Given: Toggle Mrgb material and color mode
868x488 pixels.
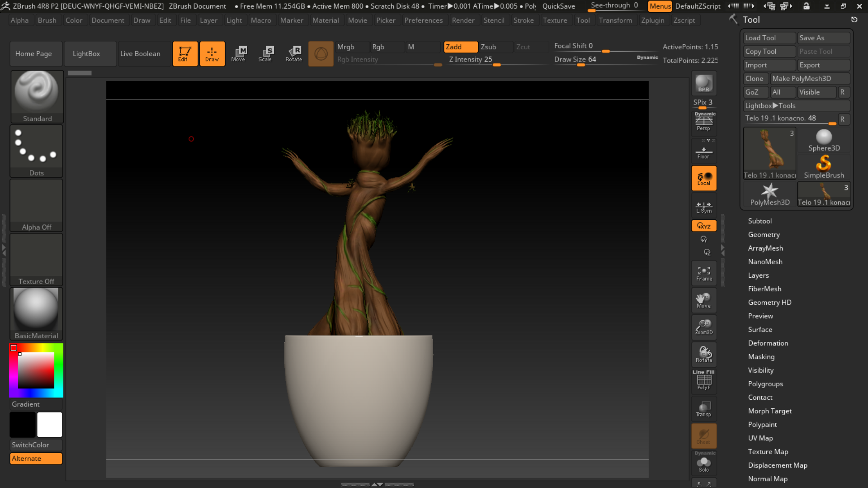Looking at the screenshot, I should pyautogui.click(x=352, y=47).
